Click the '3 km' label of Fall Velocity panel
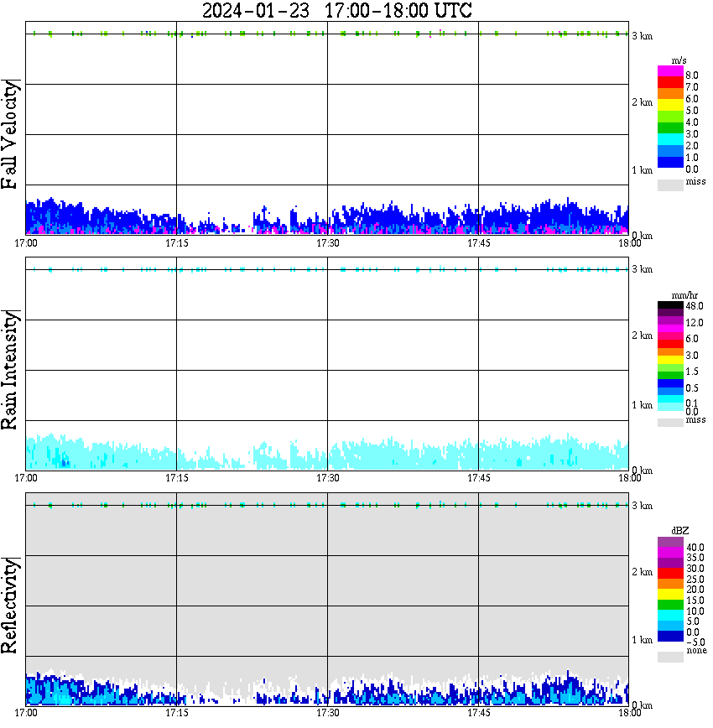This screenshot has height=728, width=713. tap(643, 36)
